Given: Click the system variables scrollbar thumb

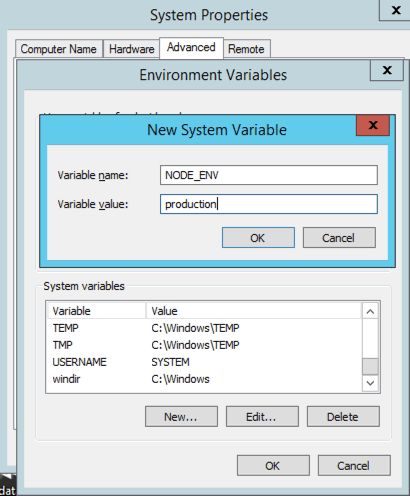Looking at the screenshot, I should pyautogui.click(x=370, y=366).
